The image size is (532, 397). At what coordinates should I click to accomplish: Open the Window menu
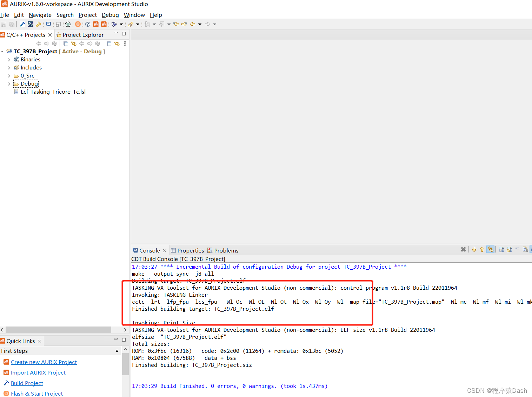(x=134, y=15)
